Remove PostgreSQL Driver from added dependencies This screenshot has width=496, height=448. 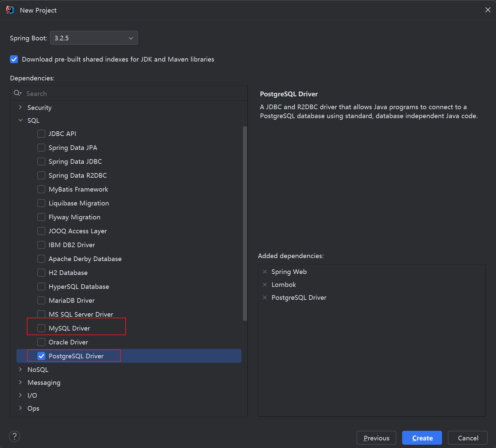[x=265, y=297]
